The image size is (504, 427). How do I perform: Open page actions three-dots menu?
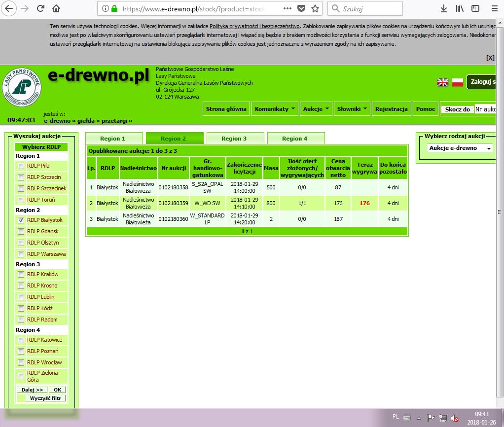tap(288, 9)
